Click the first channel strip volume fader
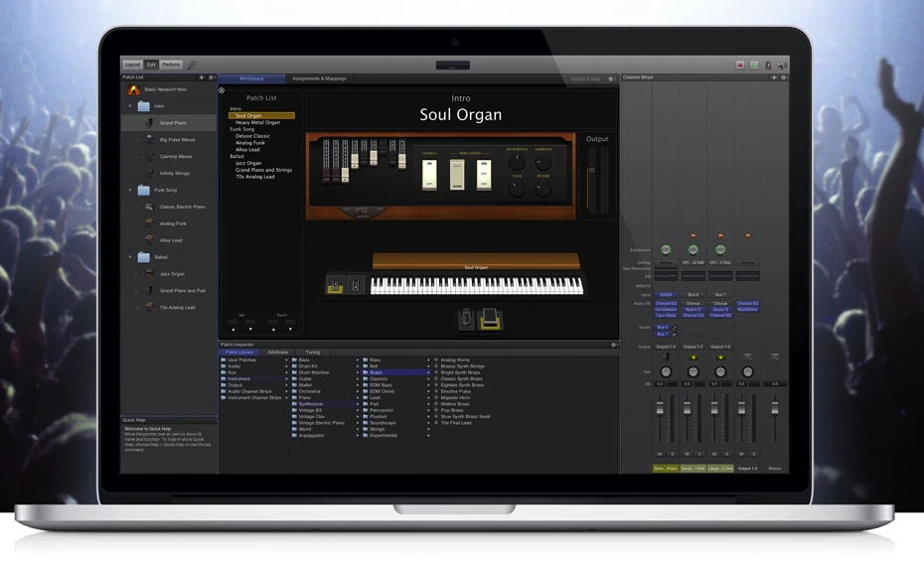This screenshot has height=565, width=924. click(x=660, y=408)
